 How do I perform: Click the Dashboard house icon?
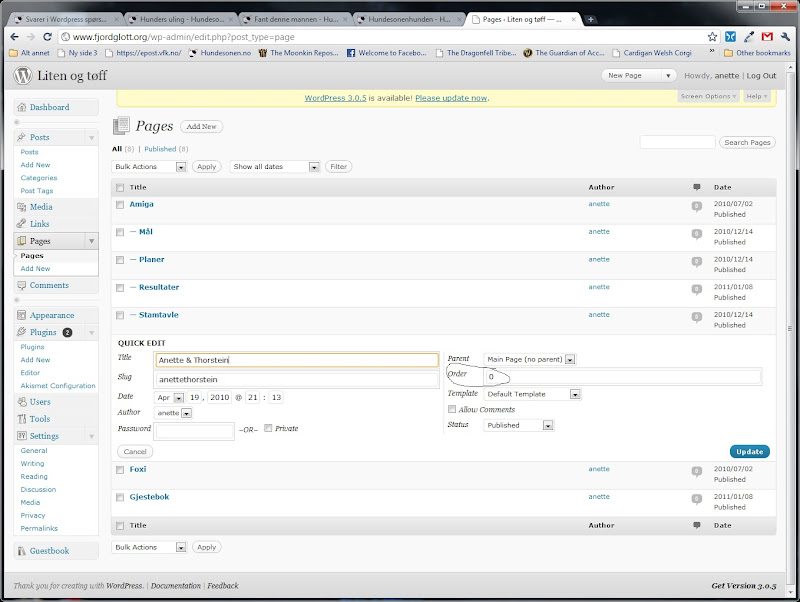[x=21, y=107]
